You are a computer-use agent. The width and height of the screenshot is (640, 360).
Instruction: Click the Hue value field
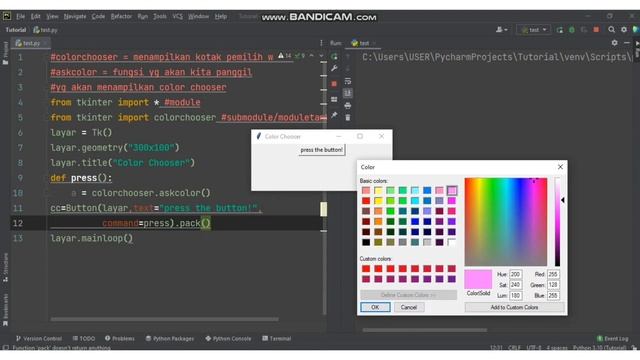click(x=516, y=274)
